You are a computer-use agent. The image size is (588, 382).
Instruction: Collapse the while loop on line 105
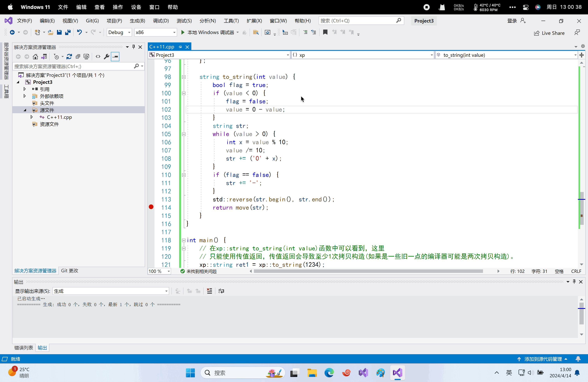point(184,134)
